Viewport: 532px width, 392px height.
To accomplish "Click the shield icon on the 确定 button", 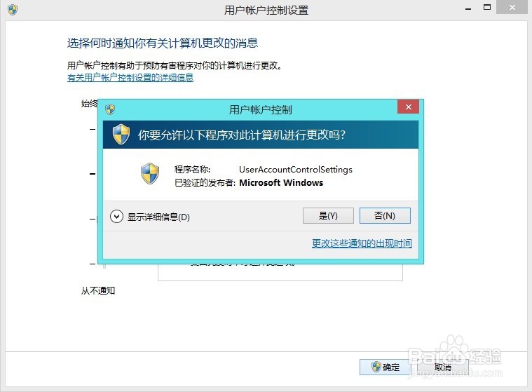I will click(376, 367).
